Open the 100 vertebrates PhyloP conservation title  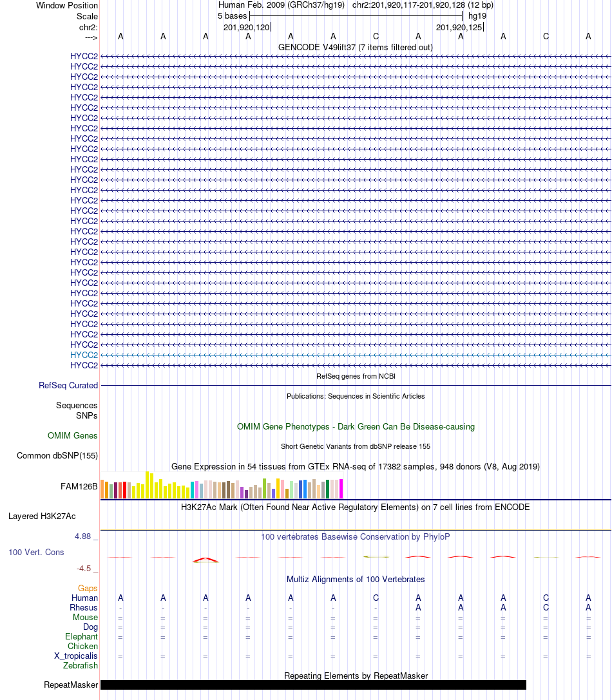coord(355,536)
